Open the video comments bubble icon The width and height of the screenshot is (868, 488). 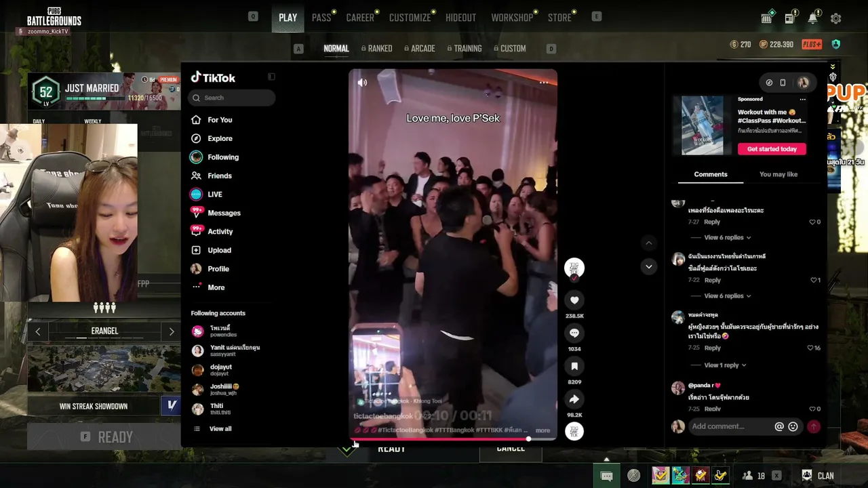point(574,333)
